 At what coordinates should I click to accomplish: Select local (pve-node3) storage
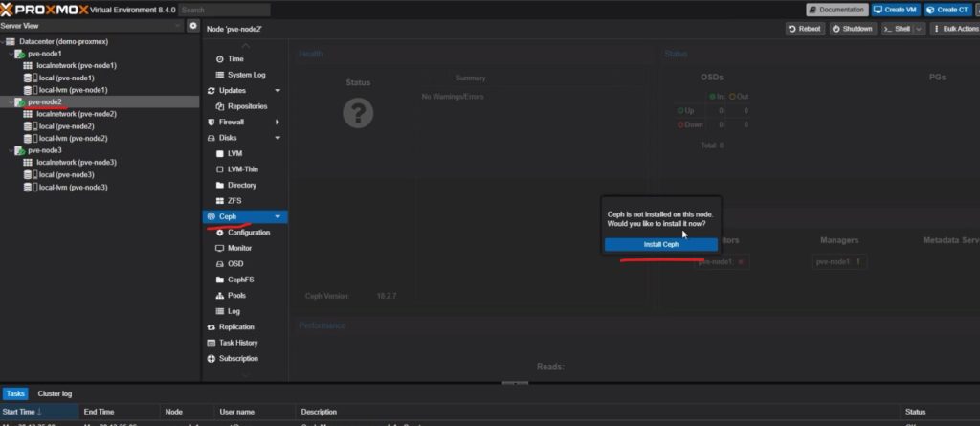click(66, 175)
